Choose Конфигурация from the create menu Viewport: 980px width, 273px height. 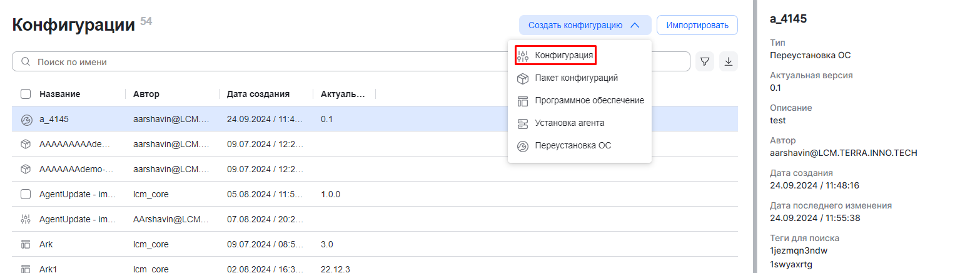[x=563, y=56]
